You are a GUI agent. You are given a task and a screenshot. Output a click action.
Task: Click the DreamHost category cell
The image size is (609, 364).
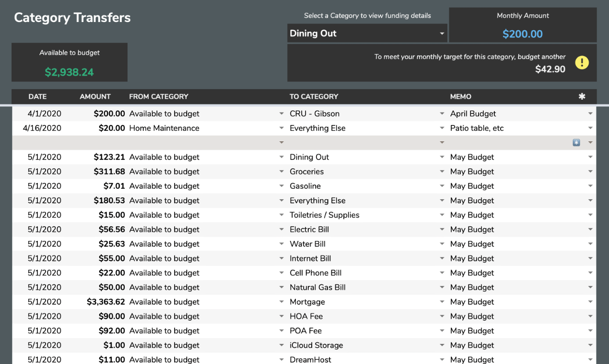[311, 359]
